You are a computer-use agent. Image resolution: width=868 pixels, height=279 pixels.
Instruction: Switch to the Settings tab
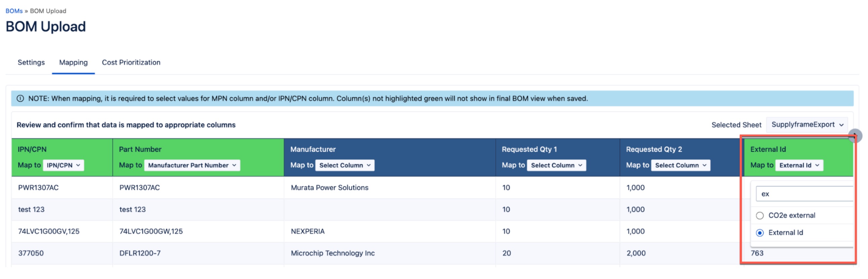pos(31,62)
